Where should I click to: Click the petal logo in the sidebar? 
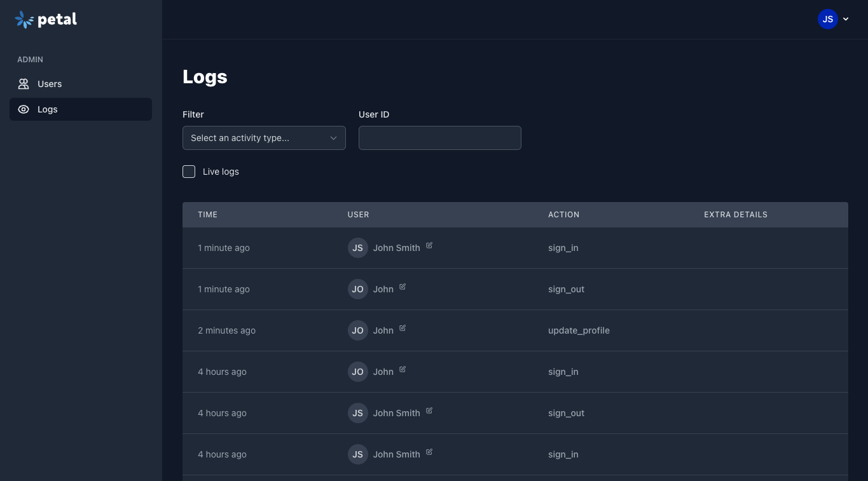[45, 19]
